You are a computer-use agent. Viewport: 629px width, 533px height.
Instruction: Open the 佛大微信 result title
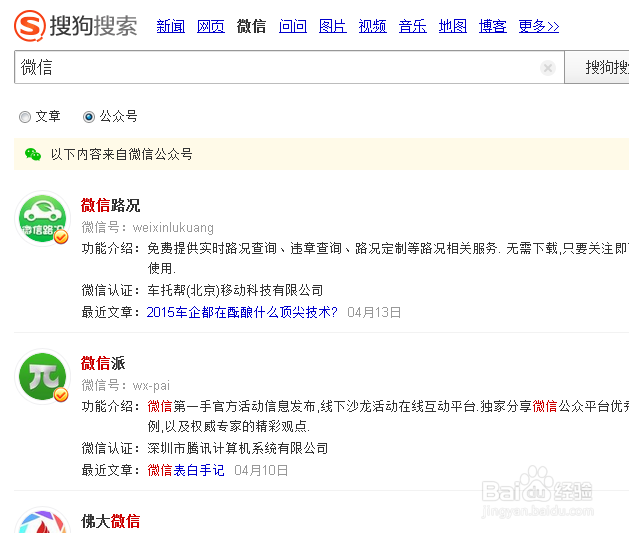[x=110, y=521]
